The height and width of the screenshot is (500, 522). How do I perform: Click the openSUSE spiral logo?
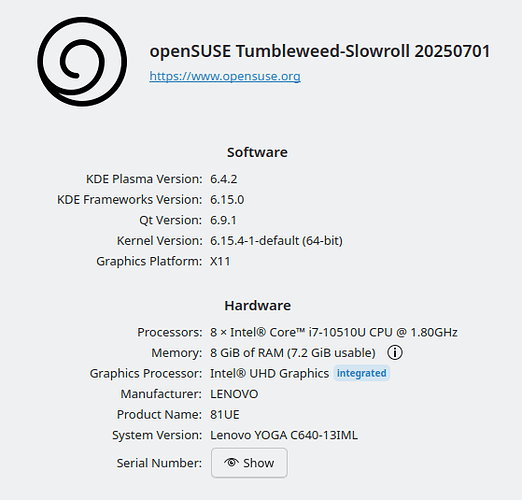[x=82, y=62]
